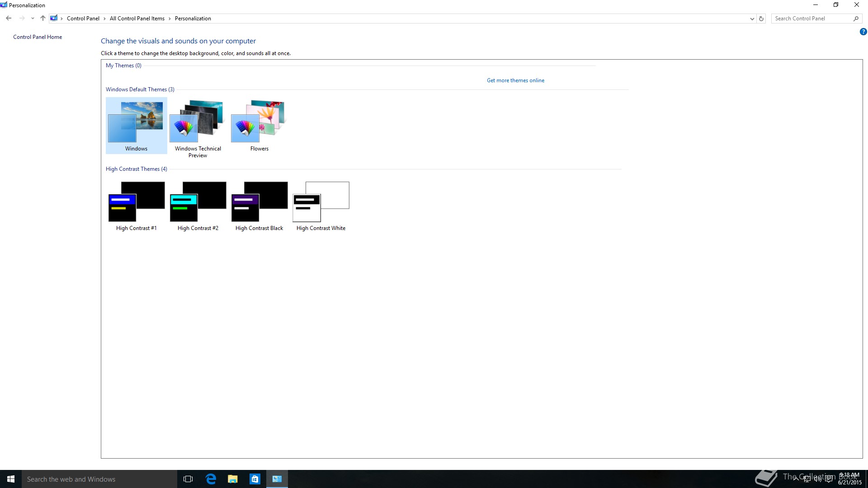The image size is (868, 488).
Task: Click the My Themes (0) heading
Action: [123, 66]
